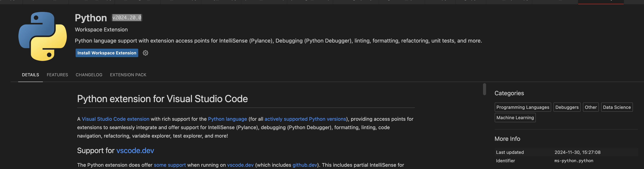Click the details pane vertical scrollbar

tap(484, 89)
